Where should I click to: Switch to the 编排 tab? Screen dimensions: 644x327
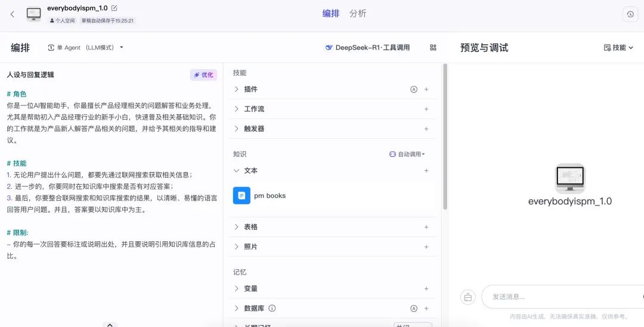coord(330,14)
